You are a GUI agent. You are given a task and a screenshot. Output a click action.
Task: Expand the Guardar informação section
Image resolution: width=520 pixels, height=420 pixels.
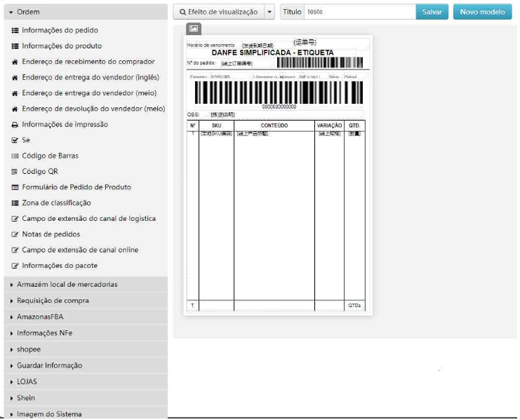click(86, 366)
